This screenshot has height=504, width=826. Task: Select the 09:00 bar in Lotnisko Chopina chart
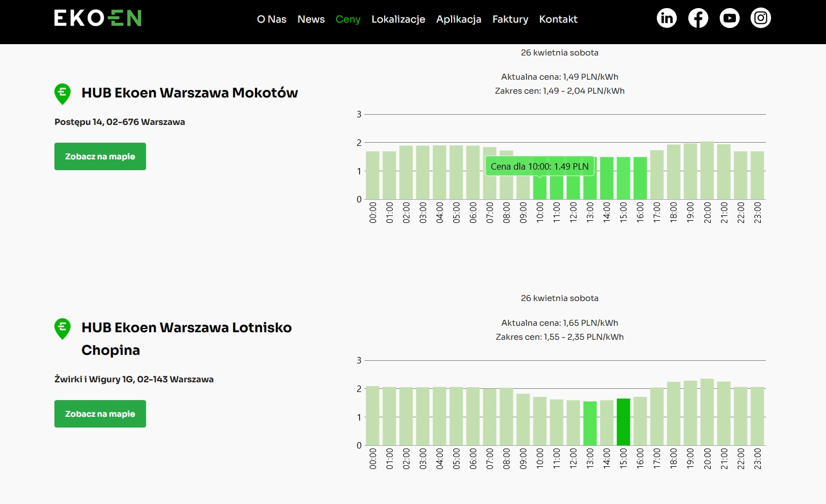[x=523, y=419]
